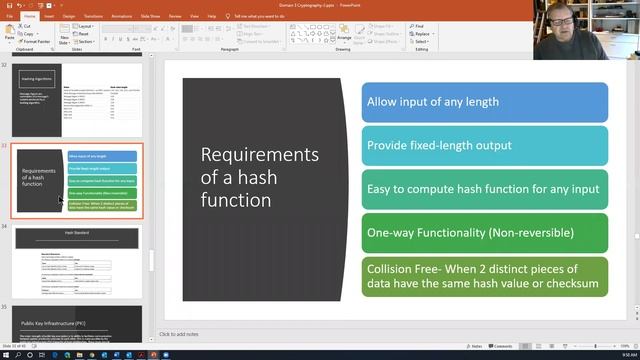The height and width of the screenshot is (360, 640).
Task: Open the Layout dropdown
Action: pyautogui.click(x=83, y=26)
